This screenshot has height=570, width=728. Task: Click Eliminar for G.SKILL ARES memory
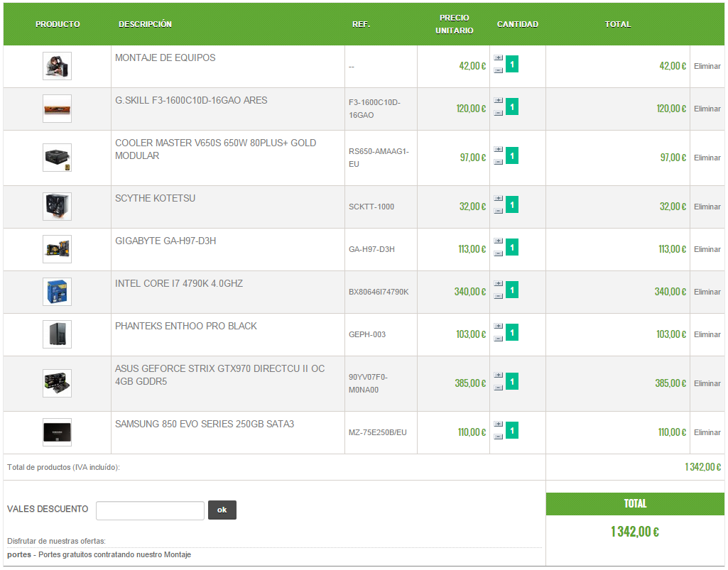(707, 109)
